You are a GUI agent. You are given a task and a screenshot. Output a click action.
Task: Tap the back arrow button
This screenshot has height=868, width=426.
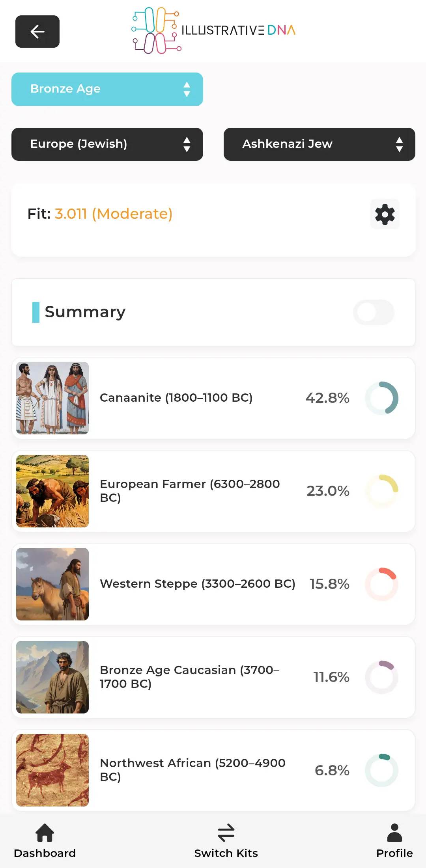click(37, 32)
